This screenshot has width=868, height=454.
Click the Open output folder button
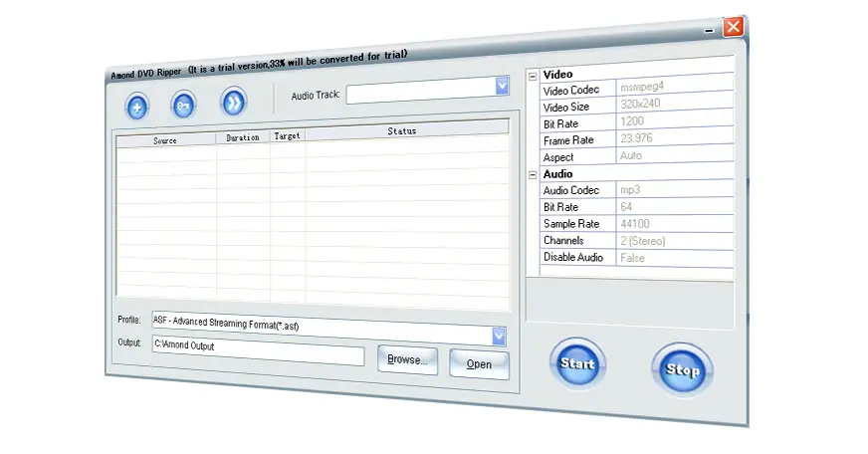pos(479,363)
